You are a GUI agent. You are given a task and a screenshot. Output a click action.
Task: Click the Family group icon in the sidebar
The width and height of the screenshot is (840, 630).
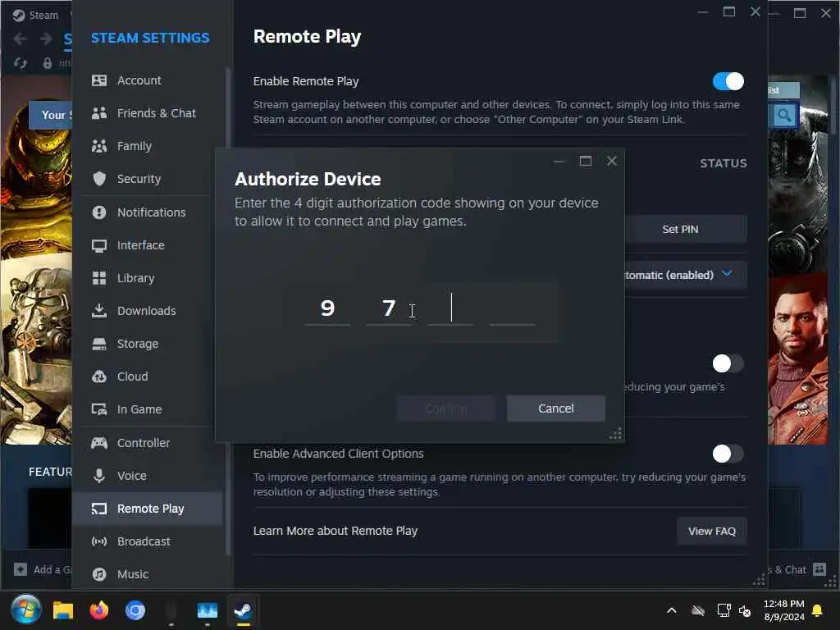(x=99, y=146)
